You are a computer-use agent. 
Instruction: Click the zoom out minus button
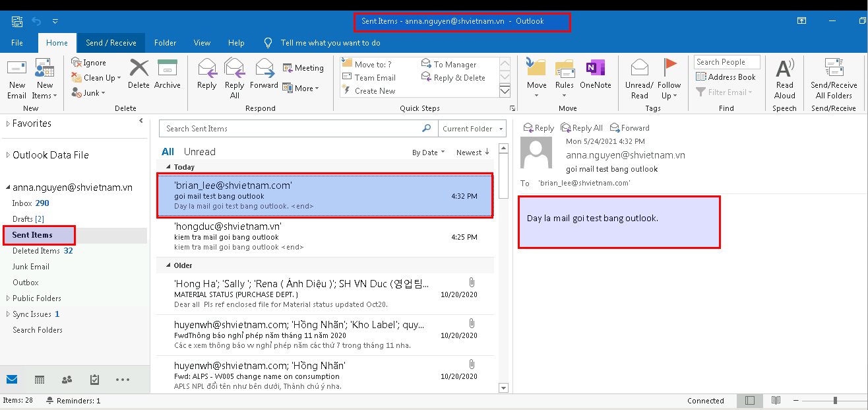click(x=797, y=400)
